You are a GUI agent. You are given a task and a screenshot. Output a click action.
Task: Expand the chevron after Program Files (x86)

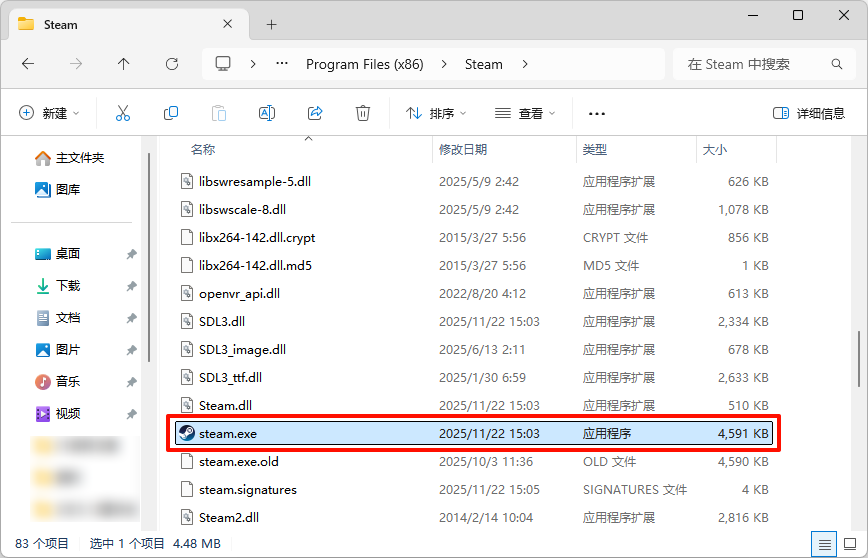tap(444, 64)
